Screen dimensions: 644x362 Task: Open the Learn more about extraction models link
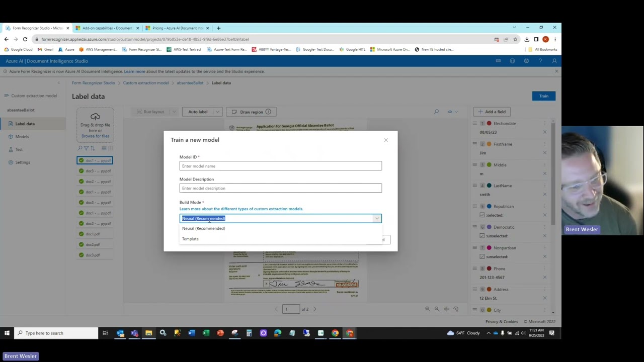(241, 209)
